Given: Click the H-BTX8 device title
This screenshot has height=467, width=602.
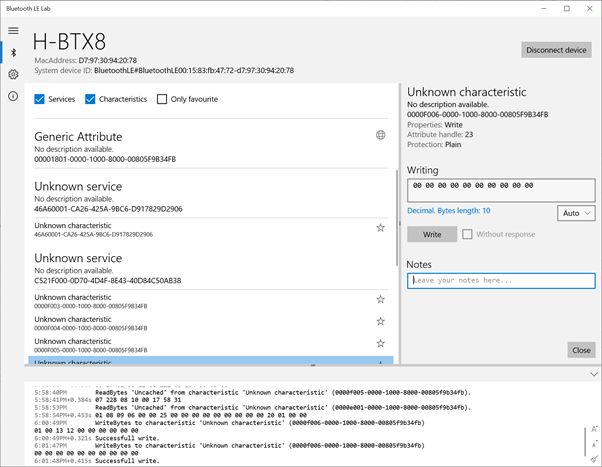Looking at the screenshot, I should tap(69, 41).
